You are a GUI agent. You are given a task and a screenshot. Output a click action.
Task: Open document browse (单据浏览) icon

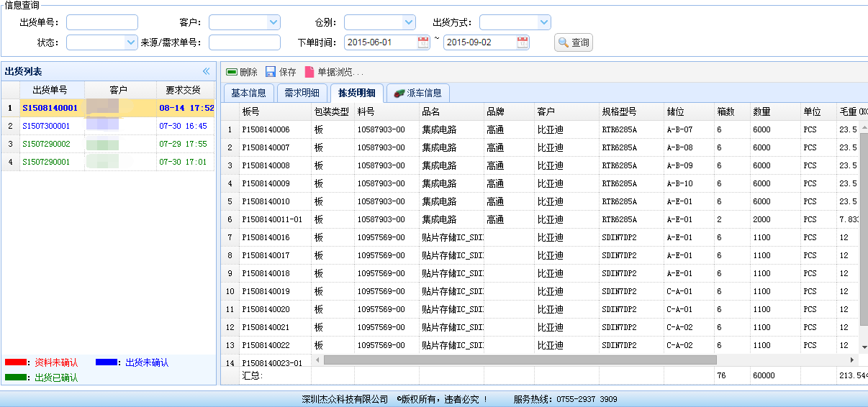(x=309, y=72)
